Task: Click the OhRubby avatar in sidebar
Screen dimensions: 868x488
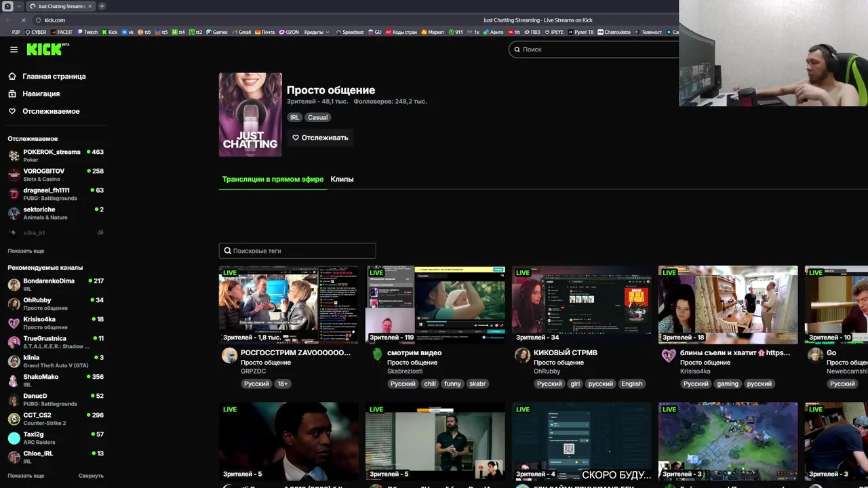Action: [x=14, y=304]
